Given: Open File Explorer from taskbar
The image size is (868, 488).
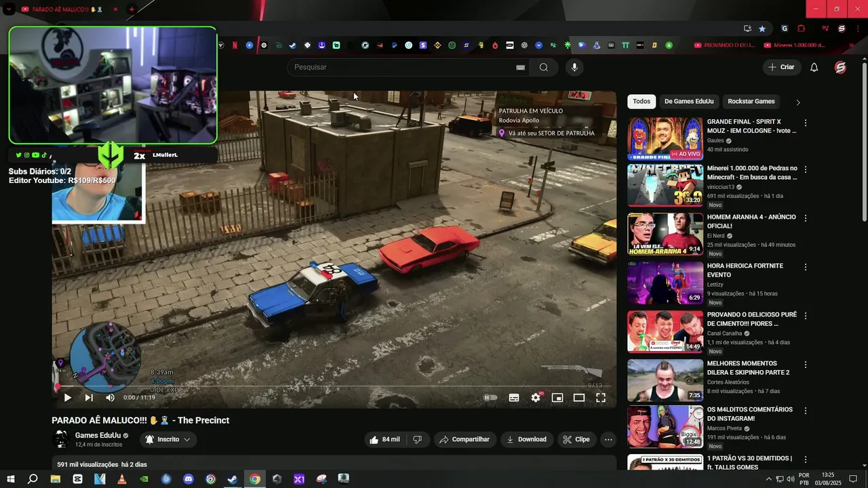Looking at the screenshot, I should tap(56, 479).
